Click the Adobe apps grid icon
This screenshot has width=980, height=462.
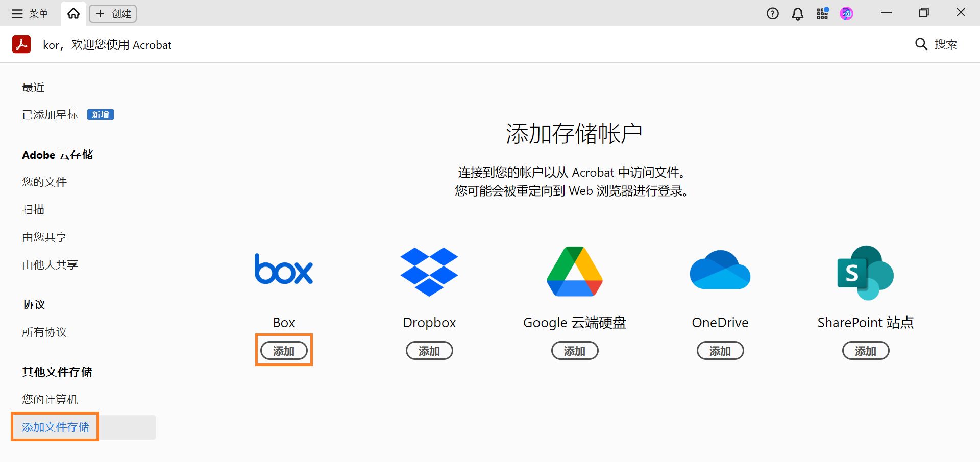coord(822,13)
